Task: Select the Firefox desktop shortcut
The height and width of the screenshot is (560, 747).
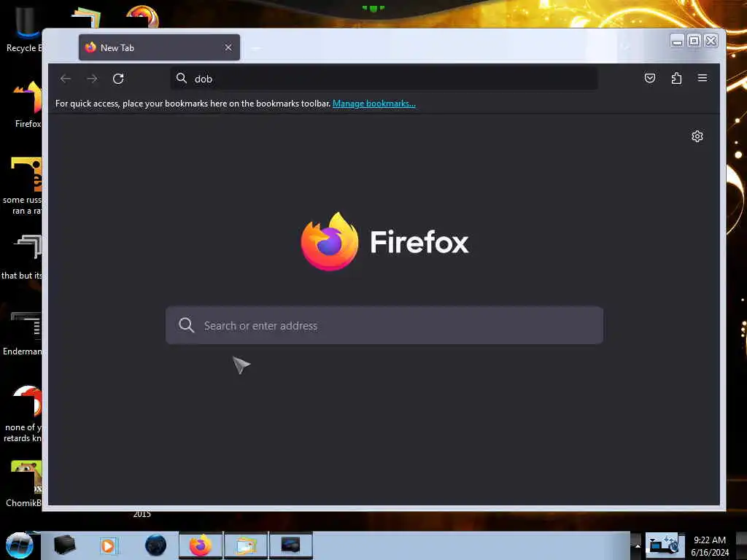Action: pos(28,104)
